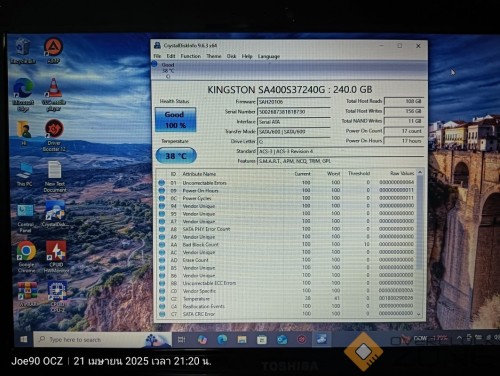This screenshot has height=376, width=500.
Task: Click the Good 100 % health status button
Action: pyautogui.click(x=175, y=120)
